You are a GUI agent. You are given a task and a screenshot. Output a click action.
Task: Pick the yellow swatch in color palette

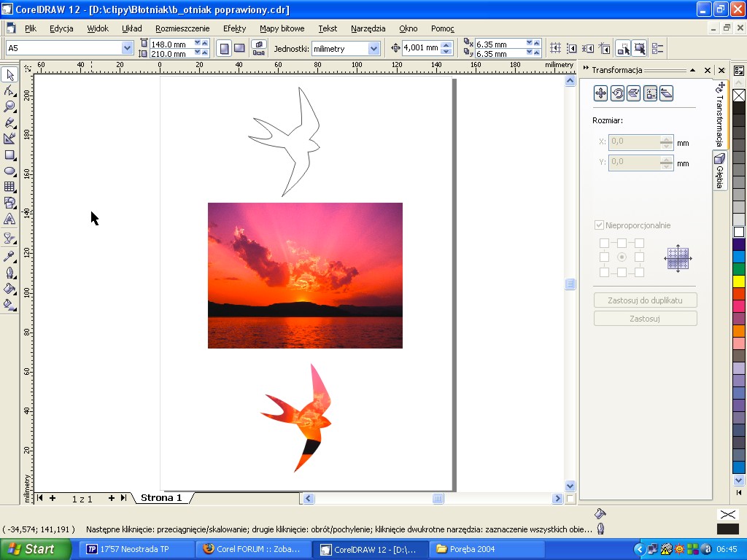click(x=739, y=281)
